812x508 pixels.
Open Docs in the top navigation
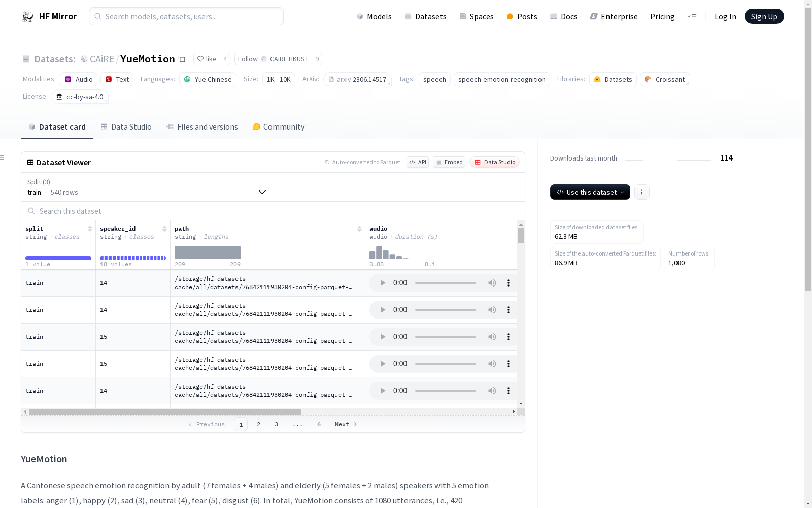point(564,16)
